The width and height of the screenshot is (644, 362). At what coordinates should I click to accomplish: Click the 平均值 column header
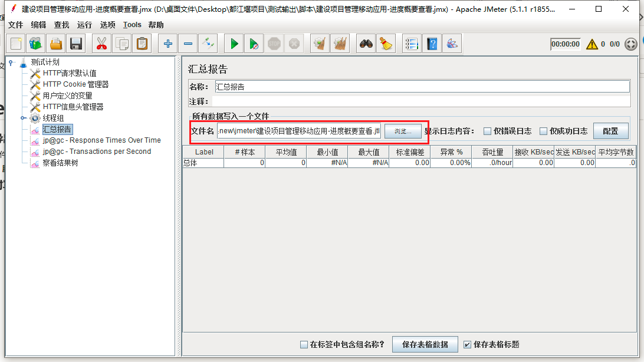pyautogui.click(x=286, y=152)
